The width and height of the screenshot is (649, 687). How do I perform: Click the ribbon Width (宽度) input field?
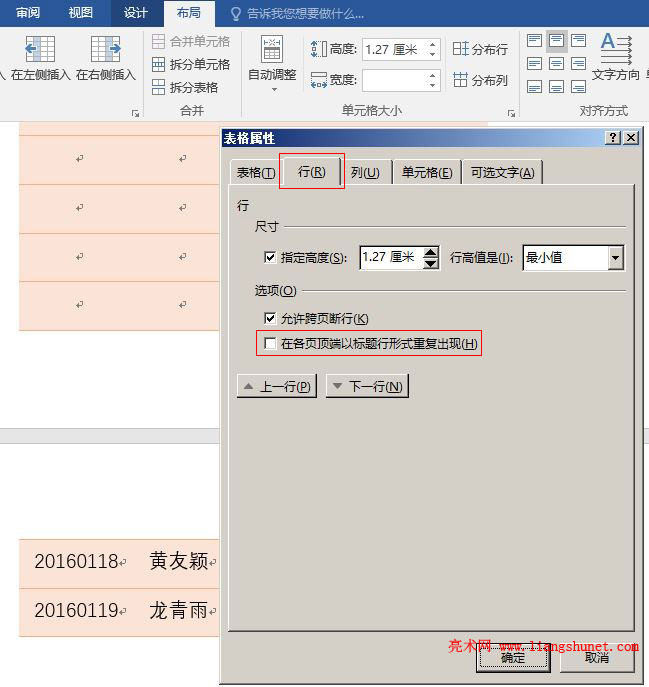[x=394, y=80]
